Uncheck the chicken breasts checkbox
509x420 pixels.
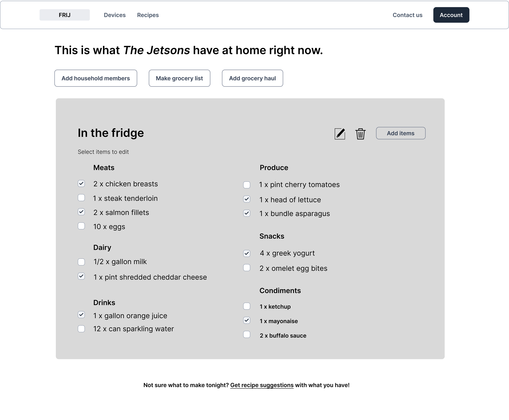point(81,183)
